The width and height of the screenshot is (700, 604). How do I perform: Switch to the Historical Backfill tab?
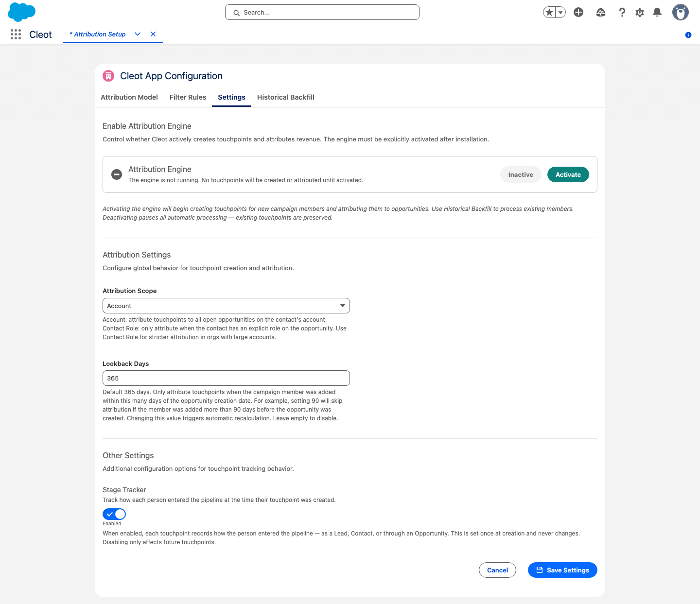click(x=286, y=97)
